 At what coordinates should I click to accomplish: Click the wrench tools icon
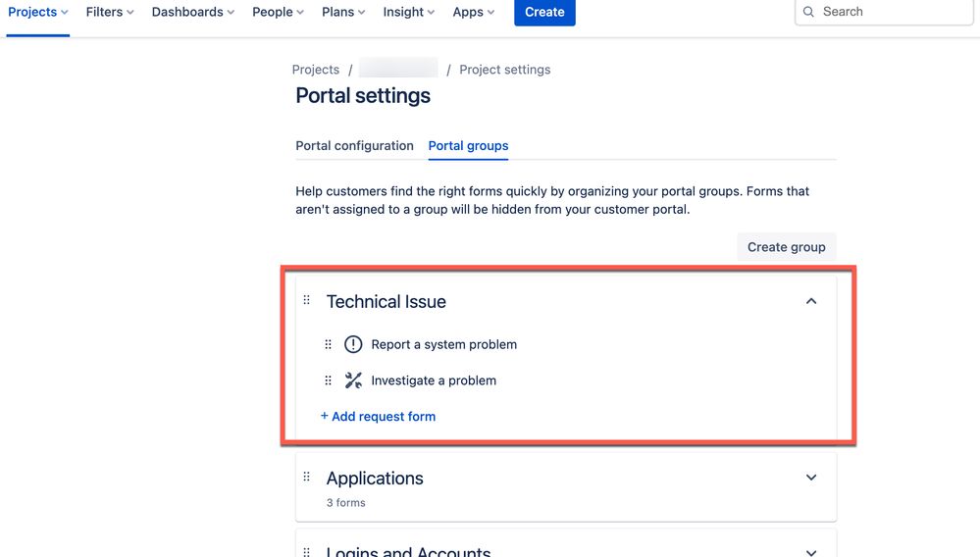click(x=353, y=380)
